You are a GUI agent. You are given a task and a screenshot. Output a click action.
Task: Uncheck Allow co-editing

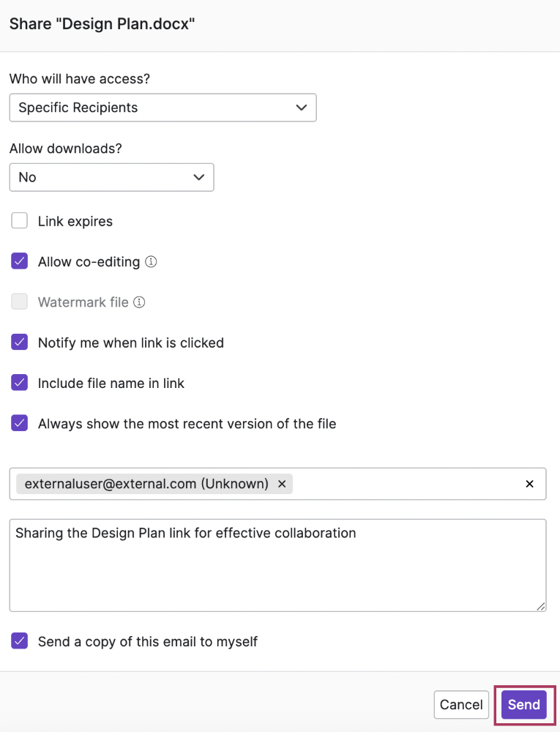20,261
